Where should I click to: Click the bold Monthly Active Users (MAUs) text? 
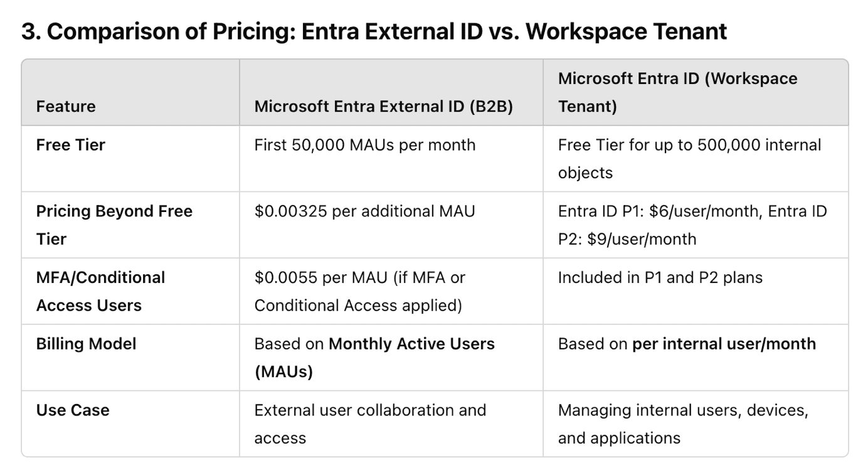pyautogui.click(x=374, y=358)
